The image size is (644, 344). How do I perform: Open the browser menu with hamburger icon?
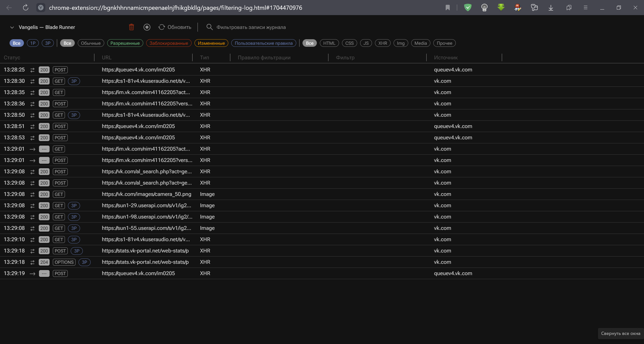pos(585,8)
